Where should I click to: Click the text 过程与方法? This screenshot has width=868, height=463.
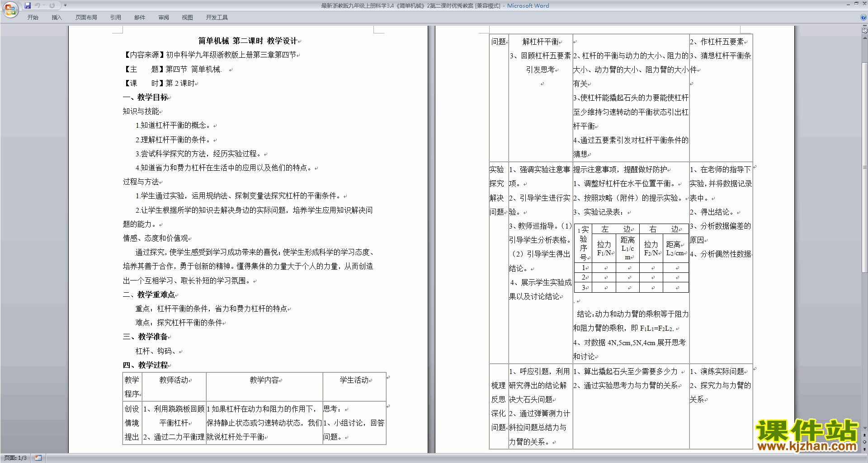point(141,182)
